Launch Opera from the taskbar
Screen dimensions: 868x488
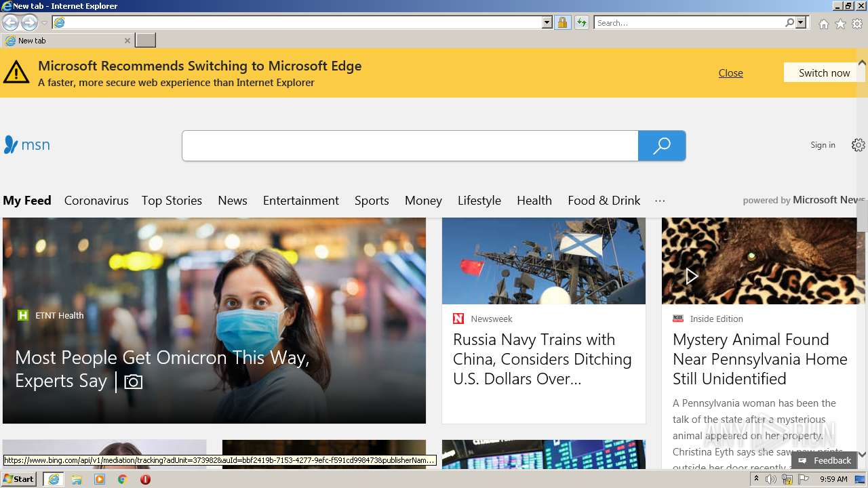coord(145,479)
